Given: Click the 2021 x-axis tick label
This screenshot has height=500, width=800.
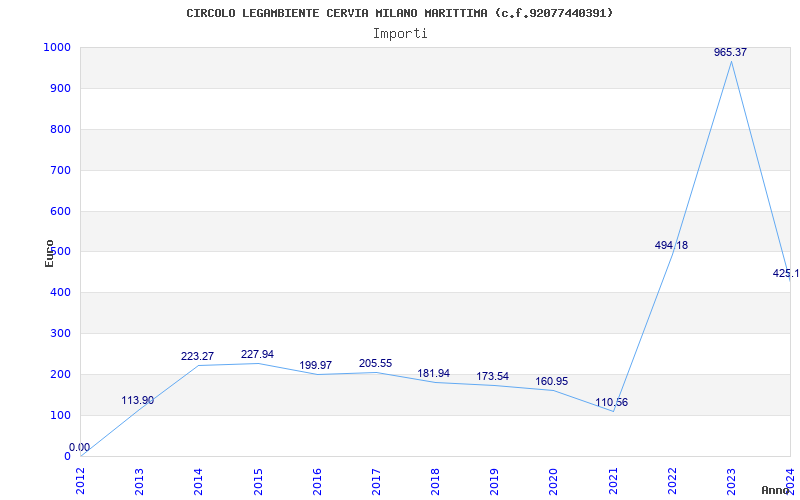Looking at the screenshot, I should (613, 480).
